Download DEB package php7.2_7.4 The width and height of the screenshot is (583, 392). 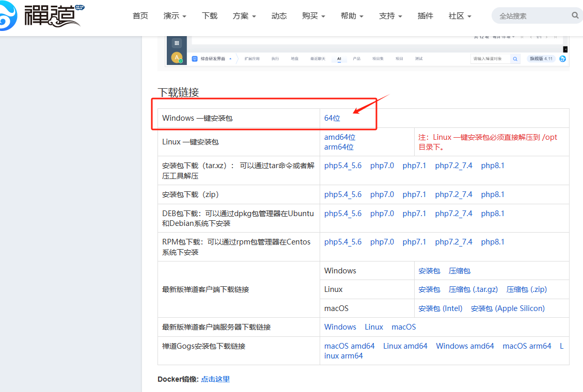click(x=453, y=214)
